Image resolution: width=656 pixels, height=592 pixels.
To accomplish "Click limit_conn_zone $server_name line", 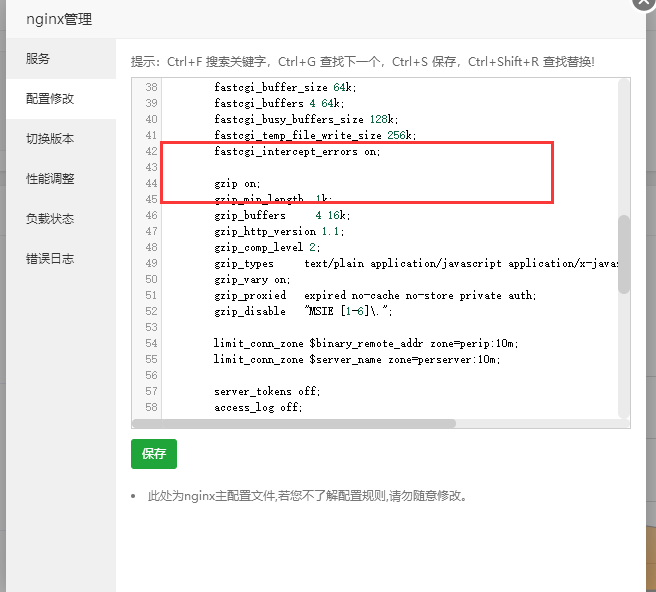I will pos(357,359).
